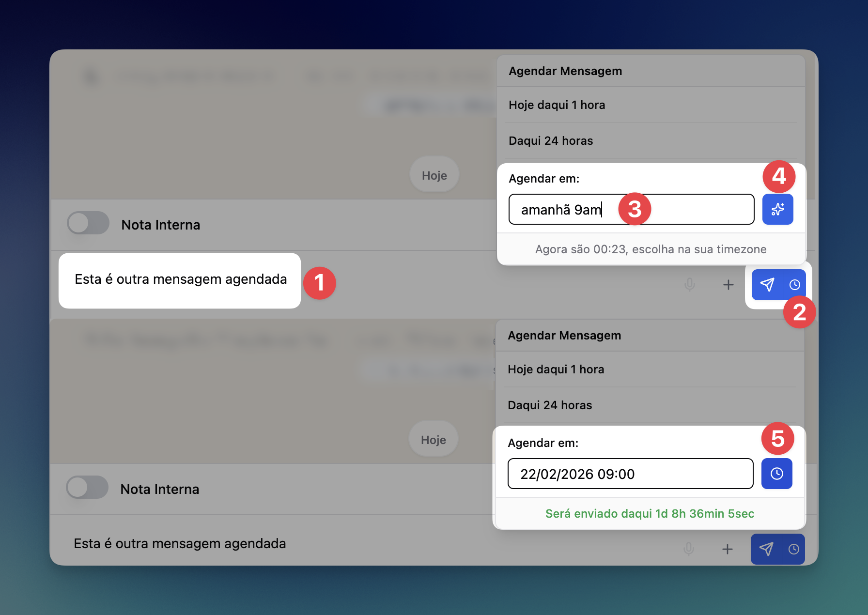
Task: Select the 'Daqui 24 horas' option
Action: click(551, 141)
